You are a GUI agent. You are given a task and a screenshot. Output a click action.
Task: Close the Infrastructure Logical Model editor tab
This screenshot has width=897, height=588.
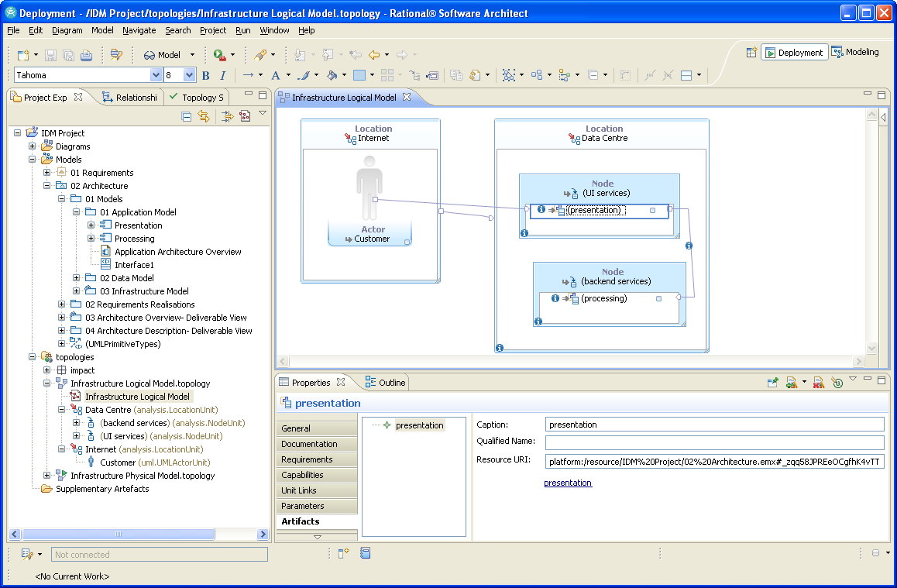[x=407, y=98]
